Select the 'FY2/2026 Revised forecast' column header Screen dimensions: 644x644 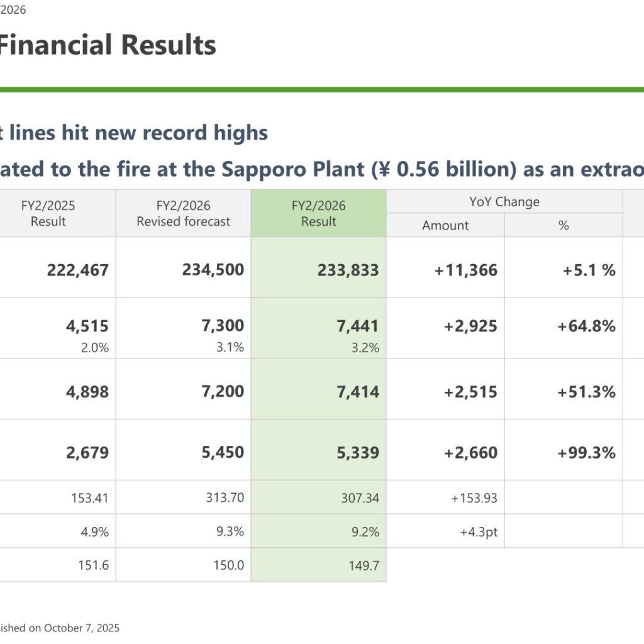click(183, 213)
